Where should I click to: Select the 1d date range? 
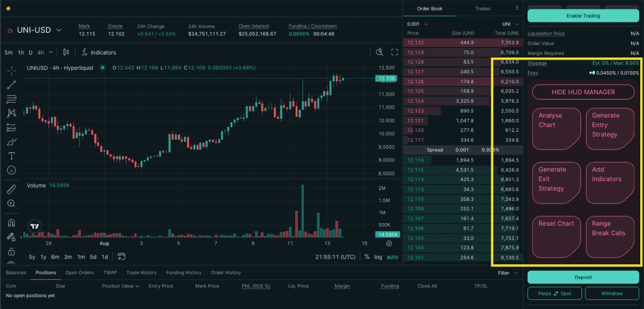click(105, 257)
